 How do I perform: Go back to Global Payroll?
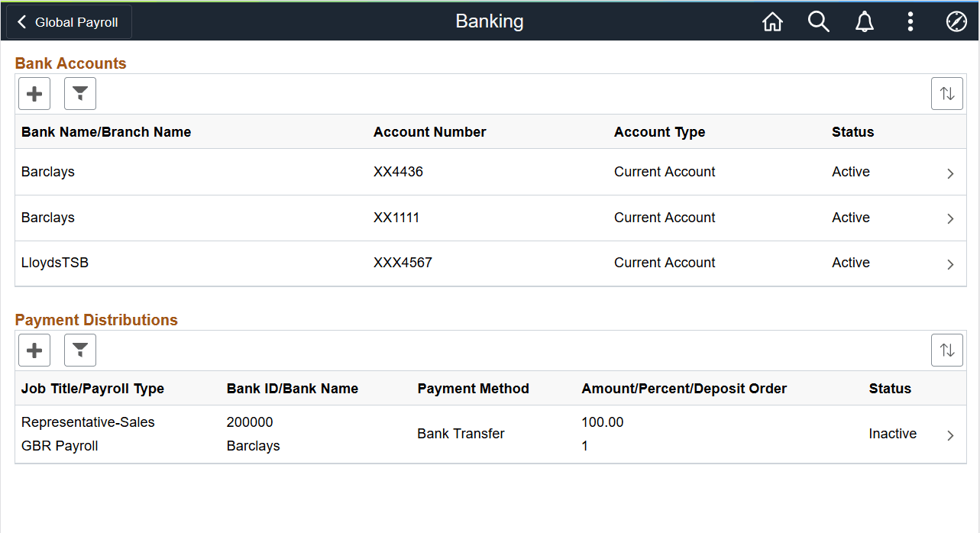click(x=67, y=21)
